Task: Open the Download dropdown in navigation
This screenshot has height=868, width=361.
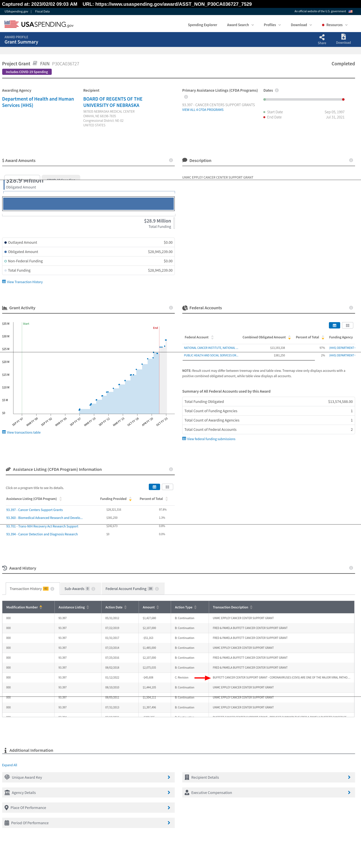Action: click(301, 25)
